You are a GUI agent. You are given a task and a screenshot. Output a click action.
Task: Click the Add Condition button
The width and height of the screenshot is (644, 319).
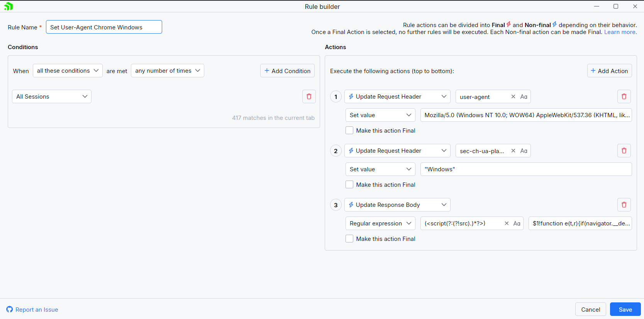(287, 71)
